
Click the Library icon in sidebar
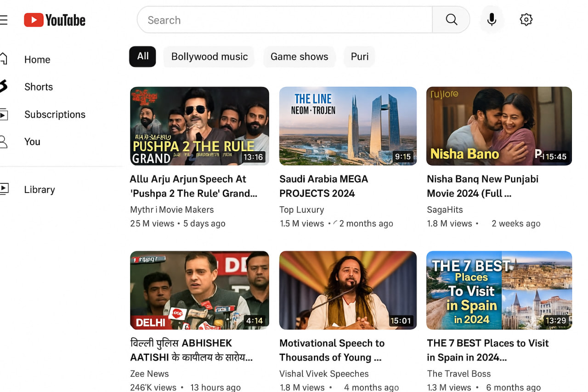tap(4, 189)
